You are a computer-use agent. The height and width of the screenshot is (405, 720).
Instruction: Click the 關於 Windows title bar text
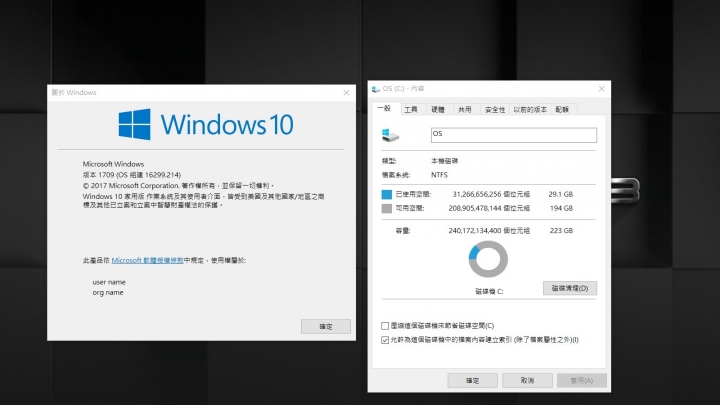pos(74,93)
